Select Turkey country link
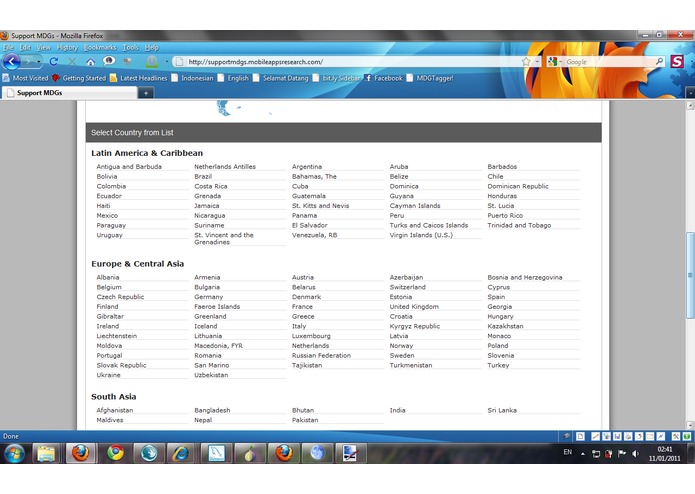695x494 pixels. (x=498, y=365)
